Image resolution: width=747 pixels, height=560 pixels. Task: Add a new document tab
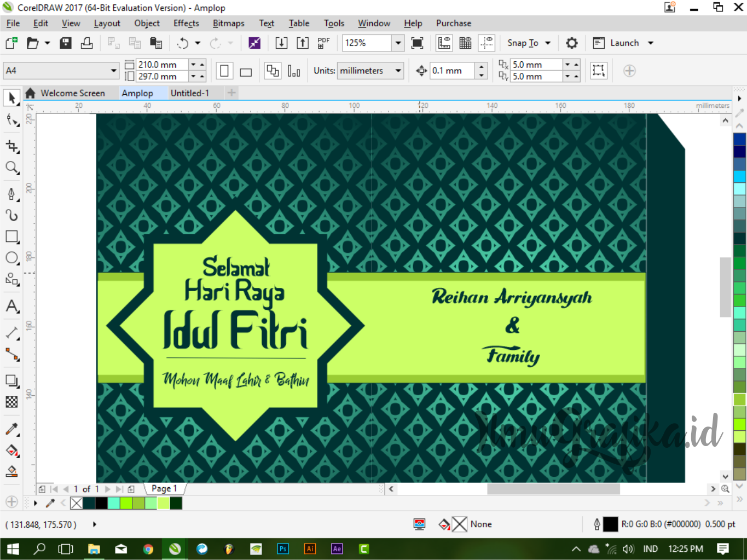(231, 93)
